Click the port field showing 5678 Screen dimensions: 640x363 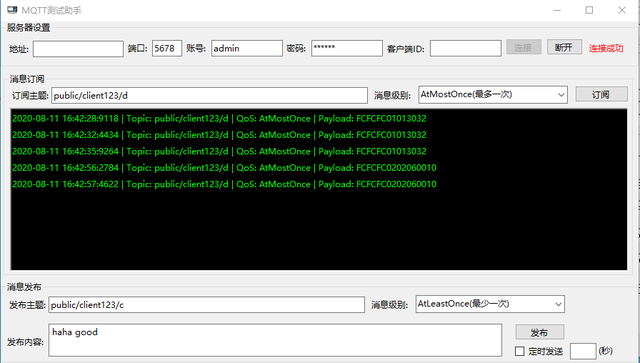tap(167, 49)
